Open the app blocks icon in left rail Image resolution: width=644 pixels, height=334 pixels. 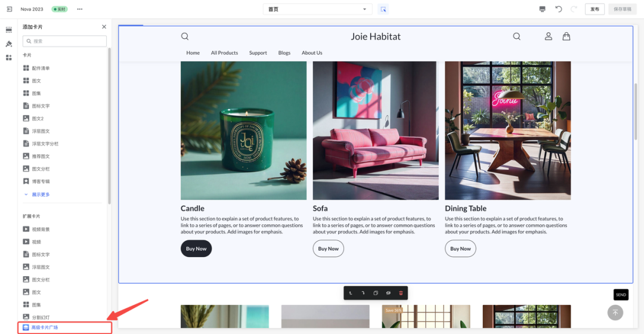(x=9, y=57)
